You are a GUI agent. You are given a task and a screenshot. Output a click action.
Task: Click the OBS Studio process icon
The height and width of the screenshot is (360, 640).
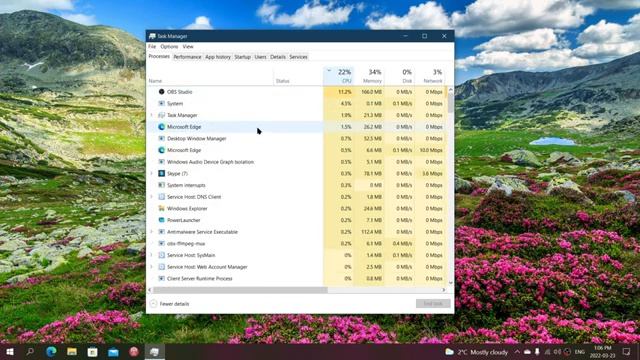pos(162,92)
